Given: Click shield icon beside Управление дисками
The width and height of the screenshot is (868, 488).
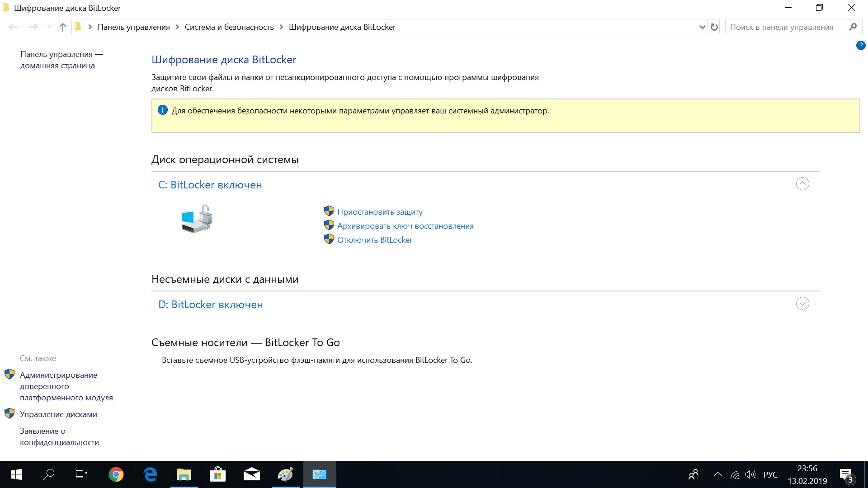Looking at the screenshot, I should coord(9,413).
